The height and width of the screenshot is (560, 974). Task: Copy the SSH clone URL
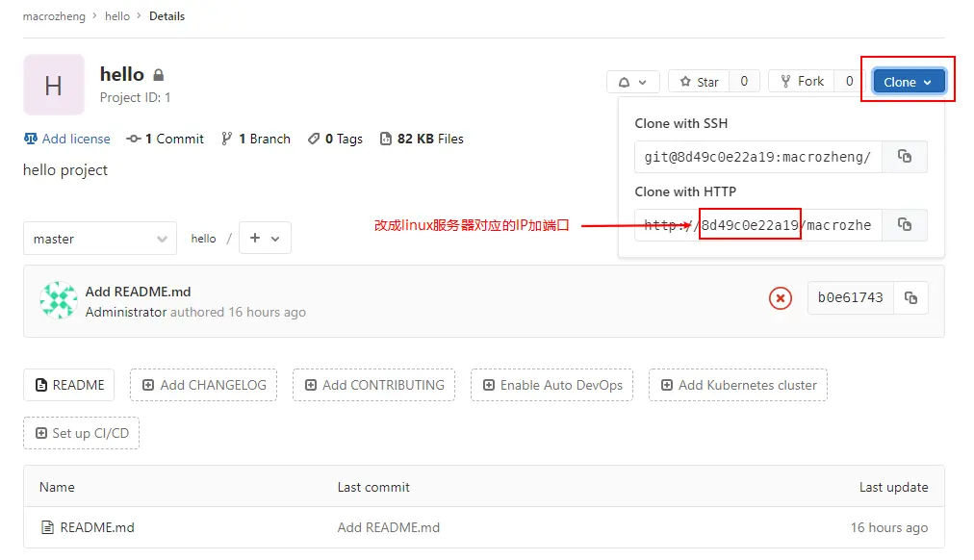tap(905, 157)
